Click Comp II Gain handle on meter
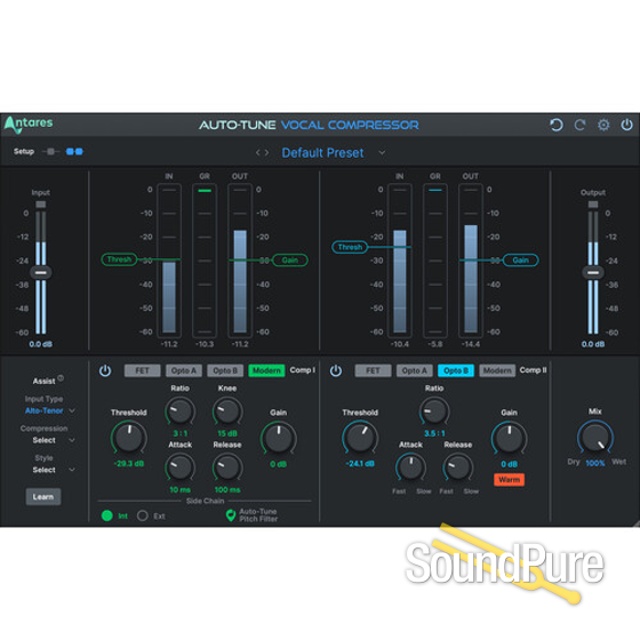Screen dimensions: 640x640 click(x=520, y=260)
